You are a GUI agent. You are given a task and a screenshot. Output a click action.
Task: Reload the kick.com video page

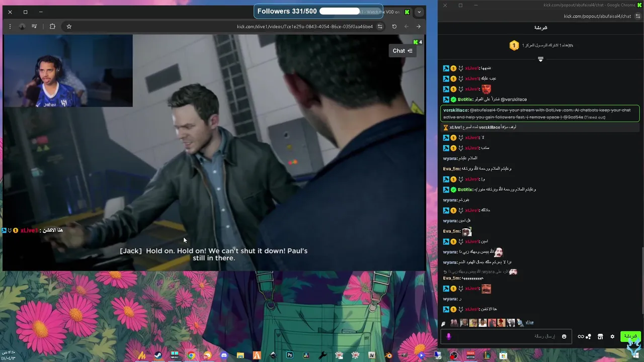click(x=394, y=27)
